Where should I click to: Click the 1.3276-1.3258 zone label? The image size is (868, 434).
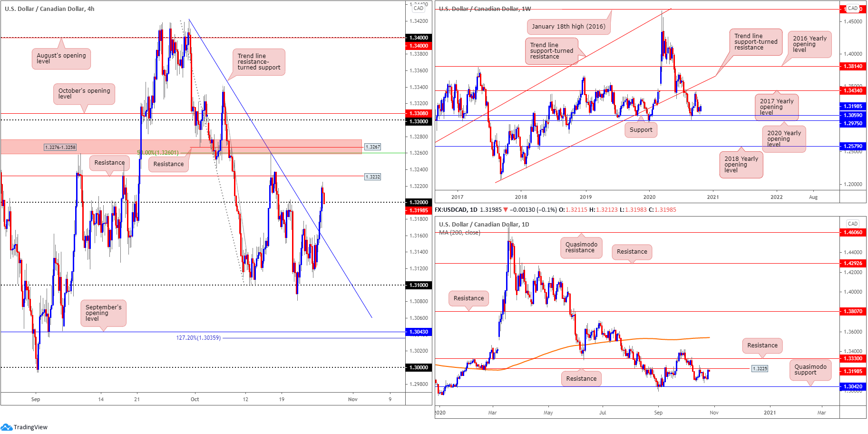point(60,147)
